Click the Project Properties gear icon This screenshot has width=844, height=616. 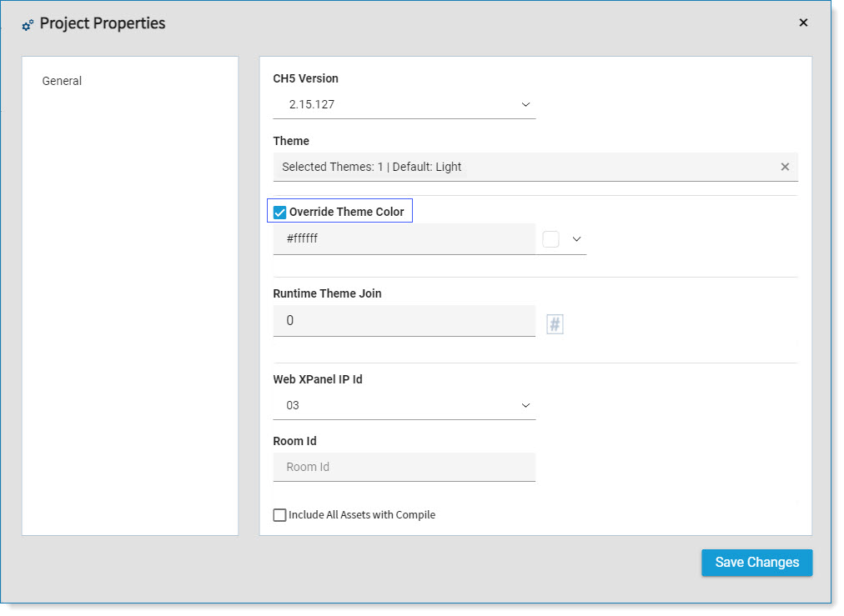[x=28, y=25]
